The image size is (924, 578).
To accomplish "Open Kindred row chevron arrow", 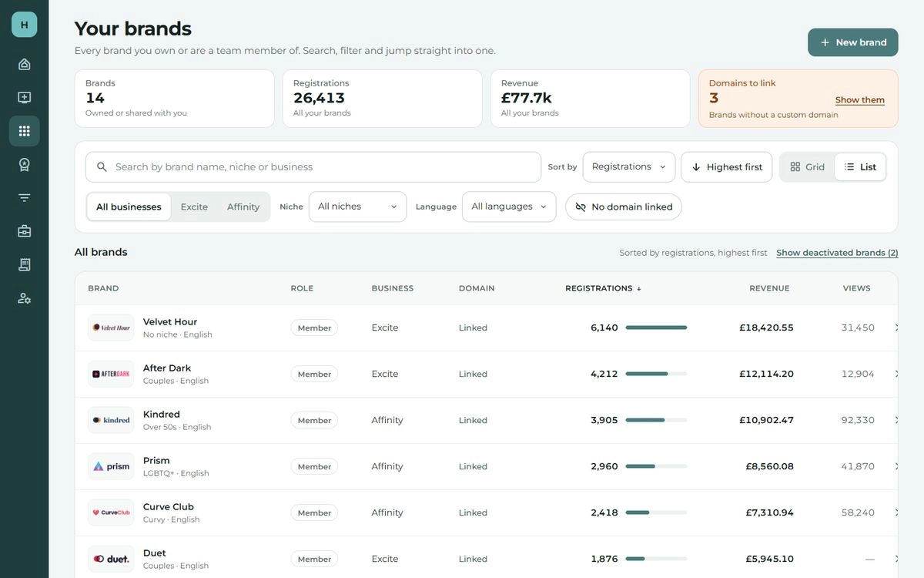I will 896,420.
